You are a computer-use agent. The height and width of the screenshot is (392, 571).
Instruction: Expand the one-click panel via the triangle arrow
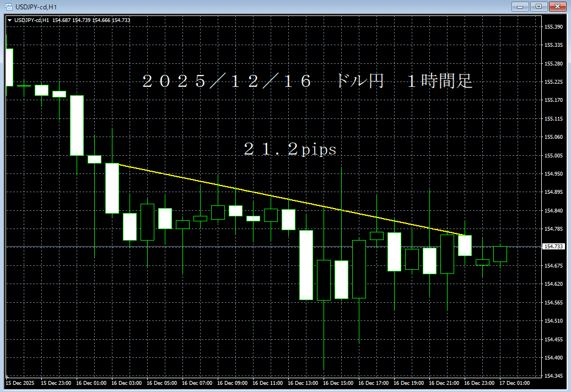[x=10, y=19]
